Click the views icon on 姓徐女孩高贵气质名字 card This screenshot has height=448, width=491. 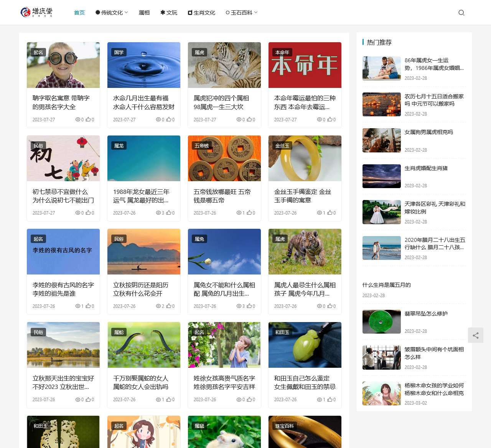click(239, 399)
